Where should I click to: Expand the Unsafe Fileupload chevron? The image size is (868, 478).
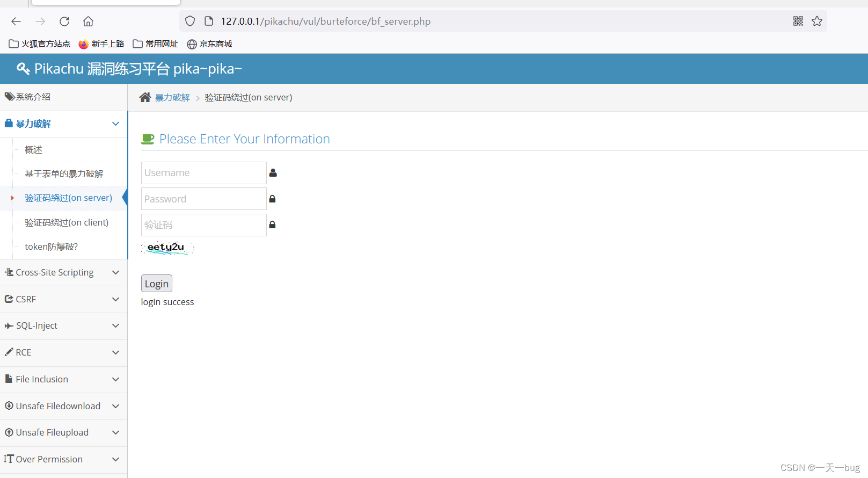(x=115, y=433)
